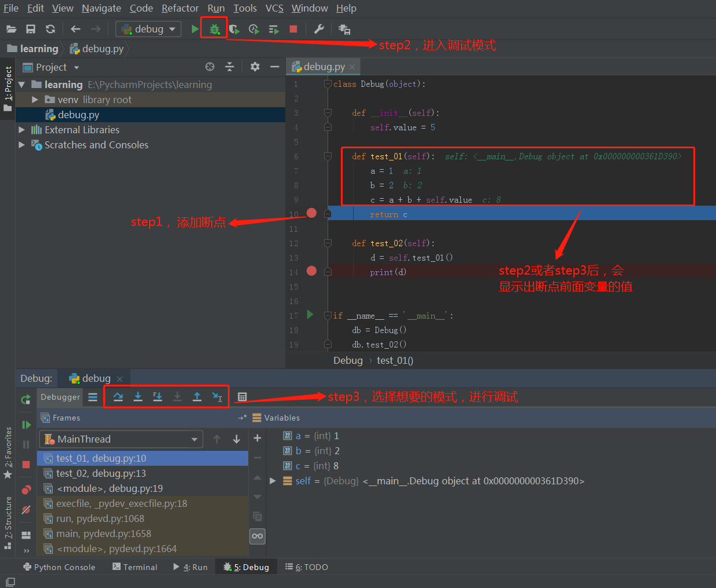The width and height of the screenshot is (716, 588).
Task: Expand the self variable node
Action: (273, 481)
